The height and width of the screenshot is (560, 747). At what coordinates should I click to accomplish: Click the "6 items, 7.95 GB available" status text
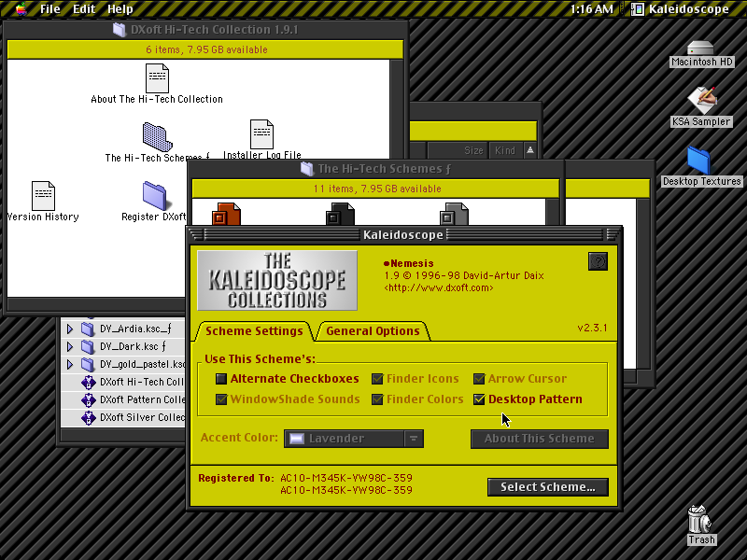pyautogui.click(x=206, y=49)
